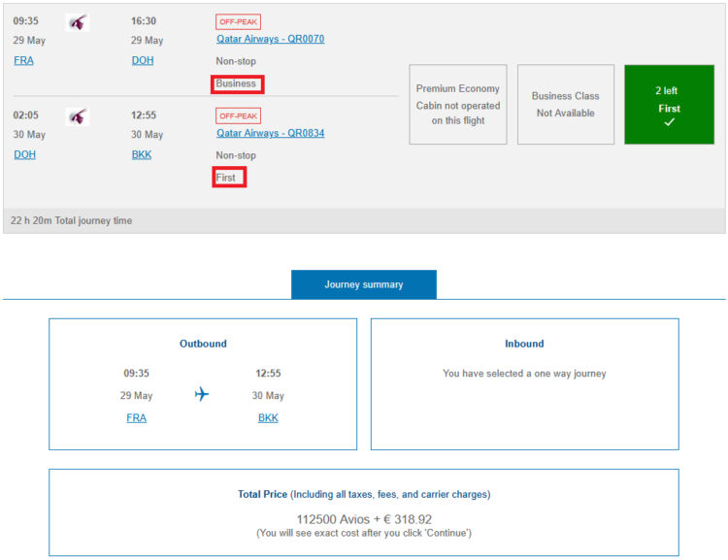Click BKK link in the Outbound summary
The height and width of the screenshot is (560, 728).
268,418
